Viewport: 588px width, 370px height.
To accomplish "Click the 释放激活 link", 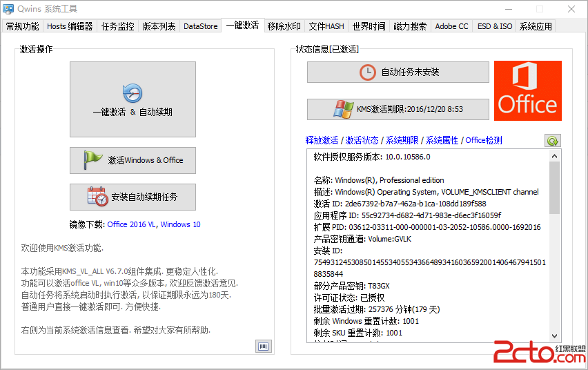I will pos(322,140).
